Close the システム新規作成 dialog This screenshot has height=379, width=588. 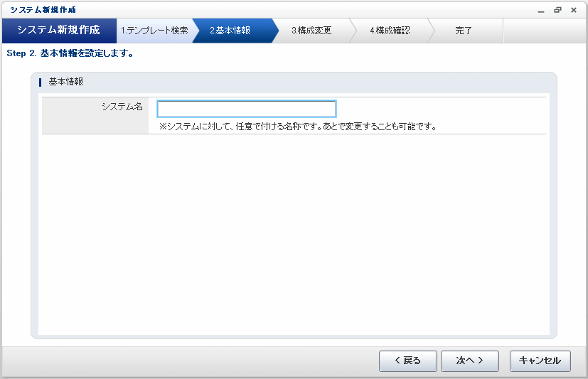click(574, 10)
